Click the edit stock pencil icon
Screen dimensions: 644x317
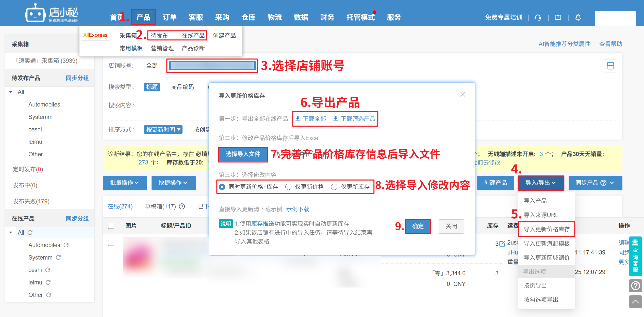pyautogui.click(x=502, y=244)
